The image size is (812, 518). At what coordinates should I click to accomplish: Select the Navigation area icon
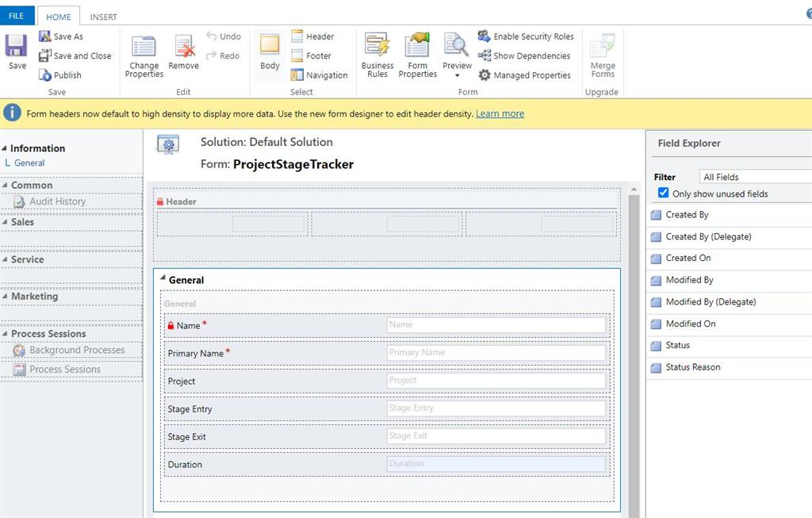(297, 75)
